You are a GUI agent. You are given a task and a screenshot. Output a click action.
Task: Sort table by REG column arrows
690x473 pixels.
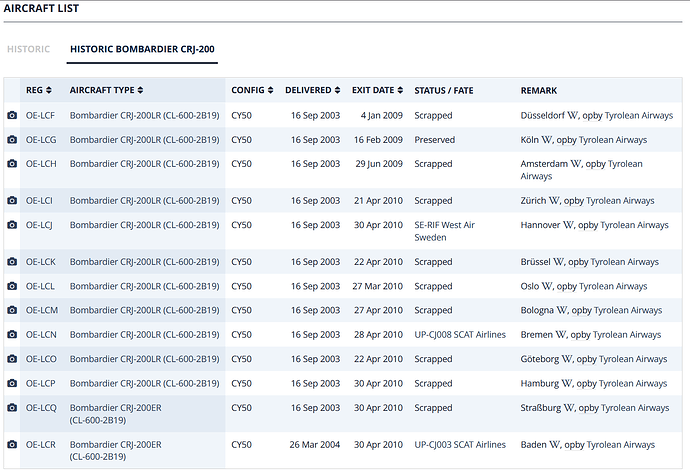[49, 90]
